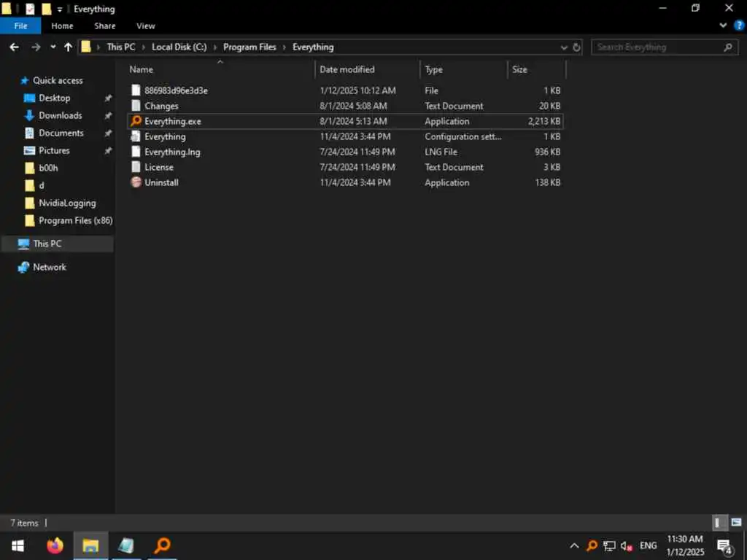The image size is (747, 560).
Task: Expand chevron after Local Disk (C:) breadcrumb
Action: click(215, 47)
